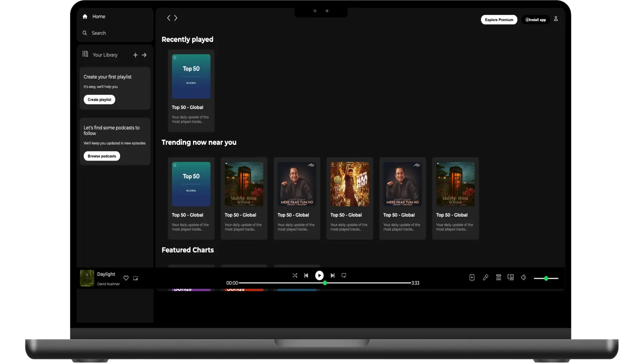
Task: Click the Browse podcasts button
Action: click(102, 156)
